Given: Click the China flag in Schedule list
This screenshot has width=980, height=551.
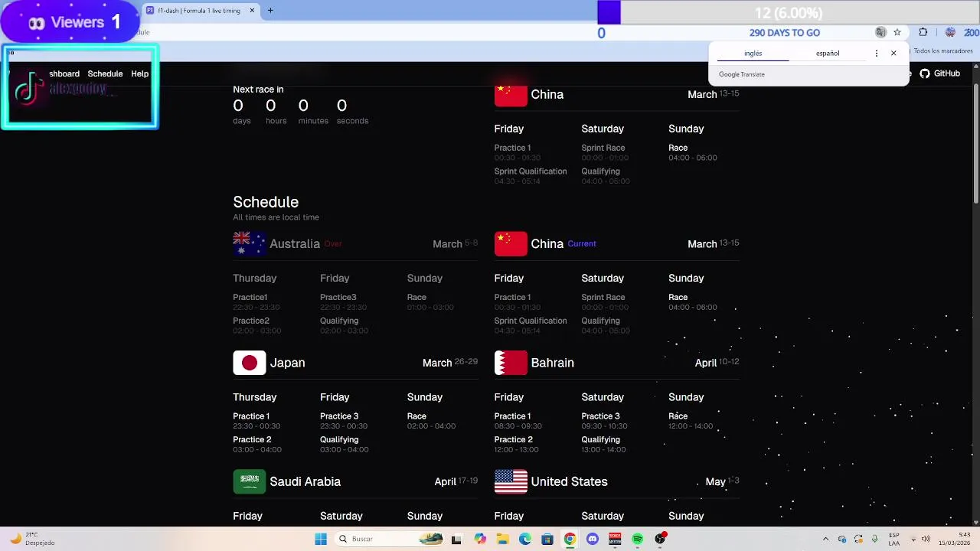Looking at the screenshot, I should (x=511, y=243).
